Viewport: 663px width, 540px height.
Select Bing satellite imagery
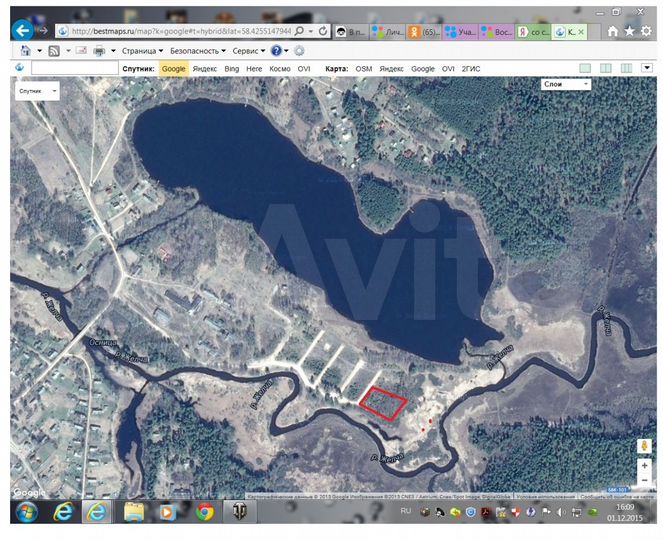232,69
